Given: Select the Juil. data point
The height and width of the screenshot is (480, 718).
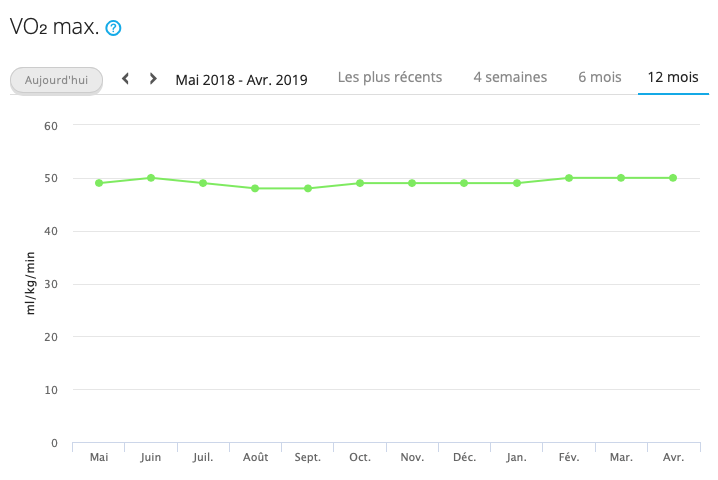Looking at the screenshot, I should point(203,183).
